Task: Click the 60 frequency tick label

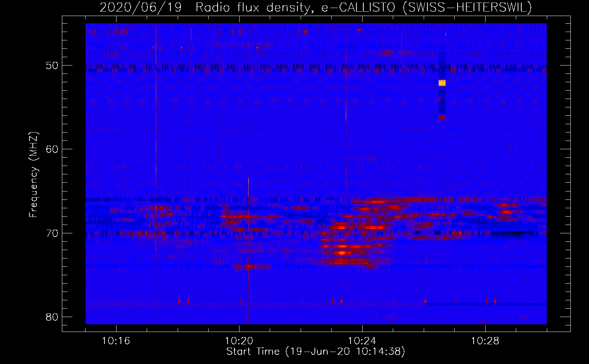Action: [52, 149]
